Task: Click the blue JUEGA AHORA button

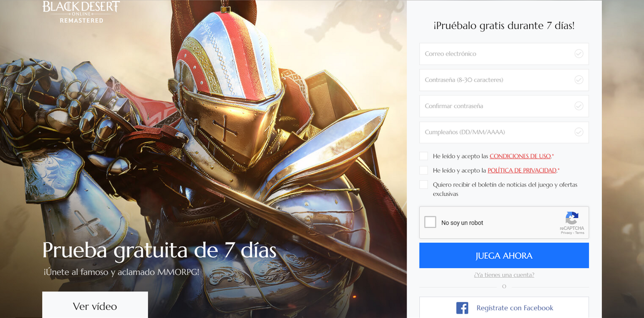Action: [504, 256]
